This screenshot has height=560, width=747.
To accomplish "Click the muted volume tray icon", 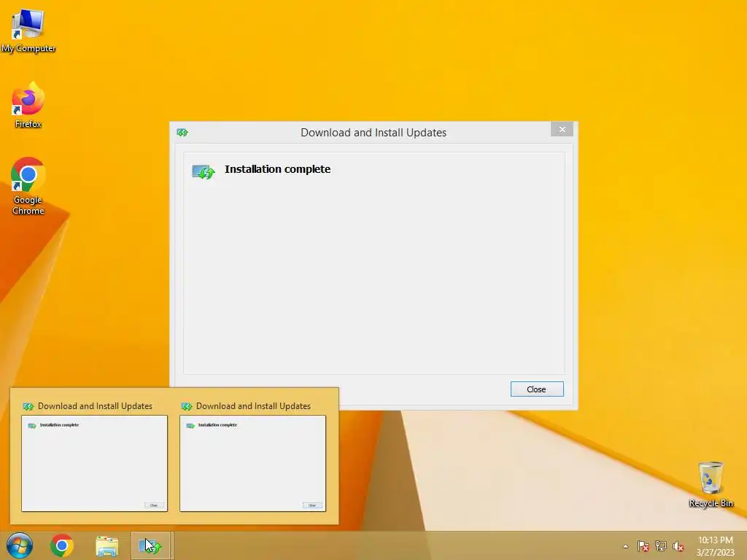I will click(x=678, y=546).
